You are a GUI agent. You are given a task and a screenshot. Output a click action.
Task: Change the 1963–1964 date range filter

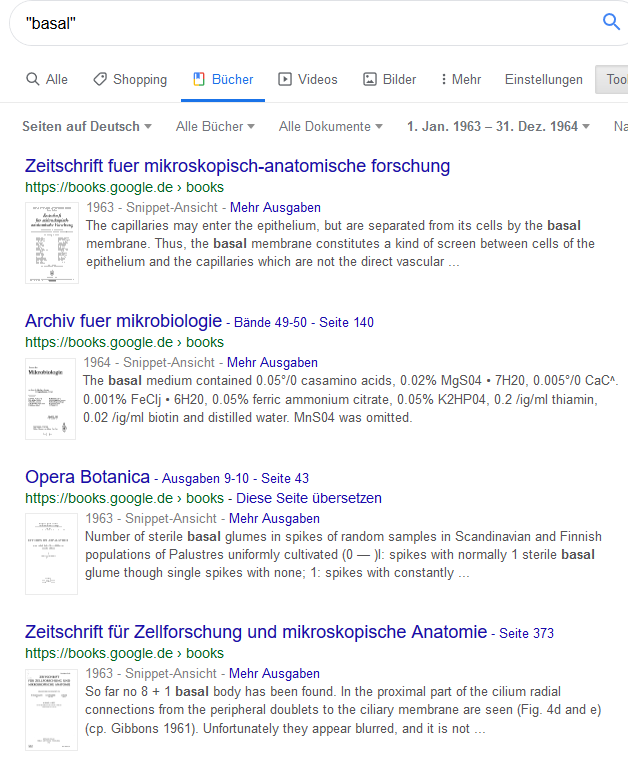[x=498, y=127]
